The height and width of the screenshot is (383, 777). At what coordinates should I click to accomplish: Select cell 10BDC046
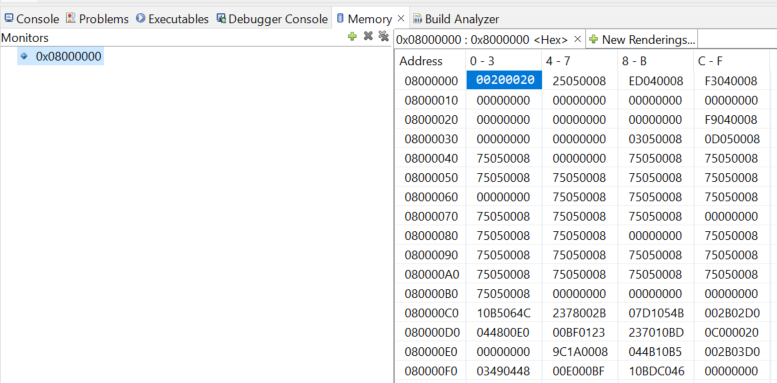pos(657,371)
